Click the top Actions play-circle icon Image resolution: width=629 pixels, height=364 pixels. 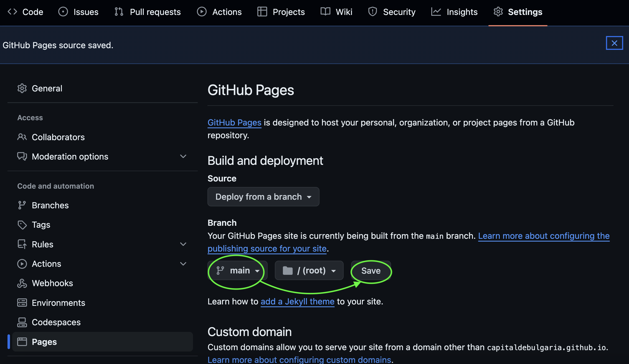[202, 12]
